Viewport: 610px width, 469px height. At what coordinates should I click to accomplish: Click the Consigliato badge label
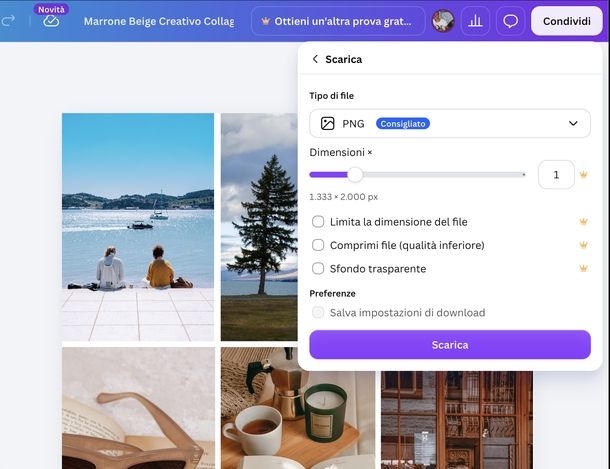click(403, 124)
